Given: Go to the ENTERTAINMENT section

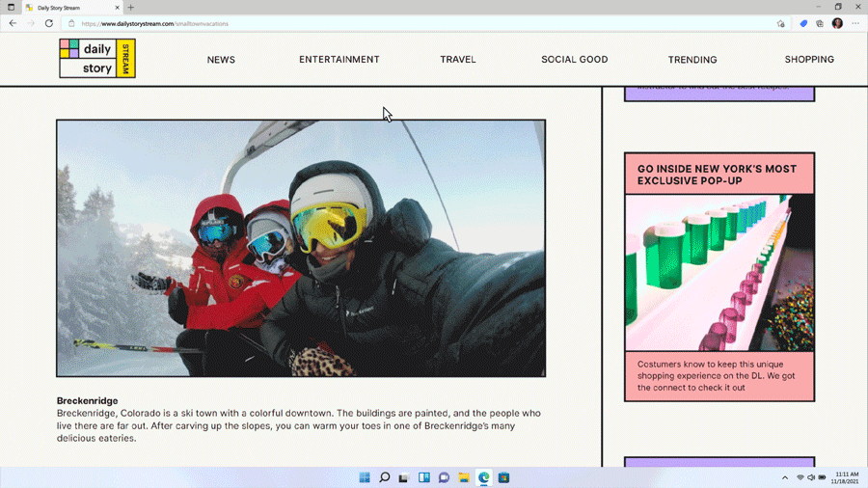Looking at the screenshot, I should point(339,60).
